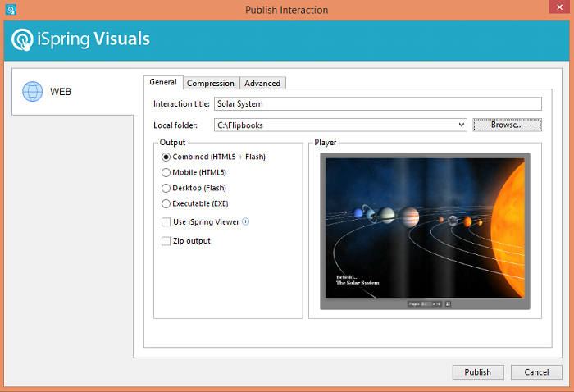Viewport: 574px width, 392px height.
Task: Click the title bar application icon
Action: 11,10
